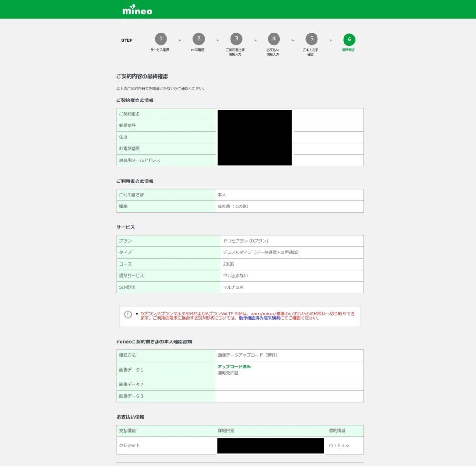Click the ご契約内容の最終確認 heading
The height and width of the screenshot is (466, 476).
coord(142,76)
